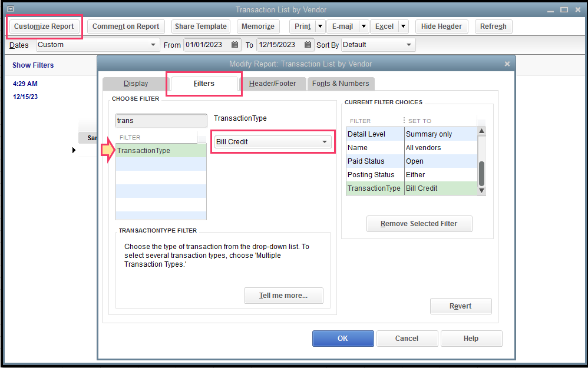Click Comment on Report button
This screenshot has width=588, height=368.
[125, 26]
